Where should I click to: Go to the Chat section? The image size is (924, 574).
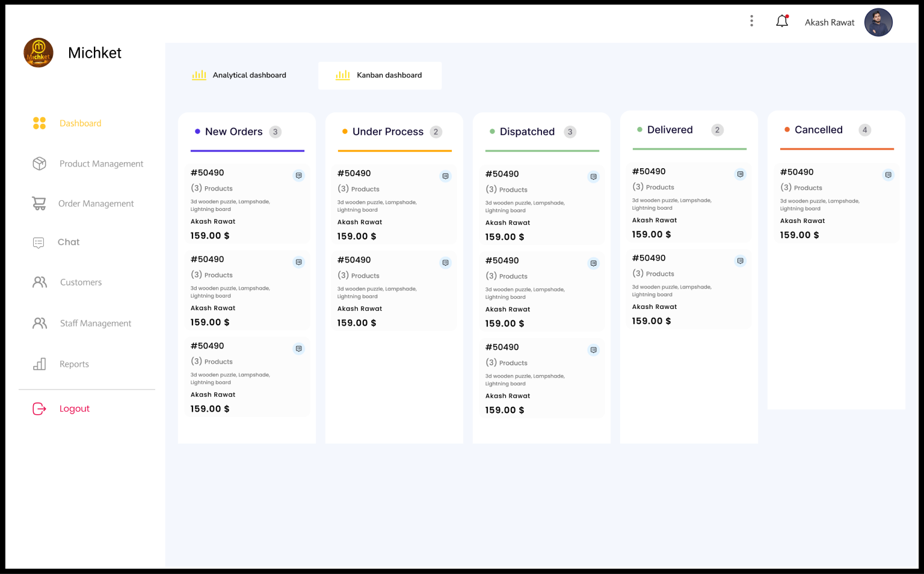tap(68, 242)
